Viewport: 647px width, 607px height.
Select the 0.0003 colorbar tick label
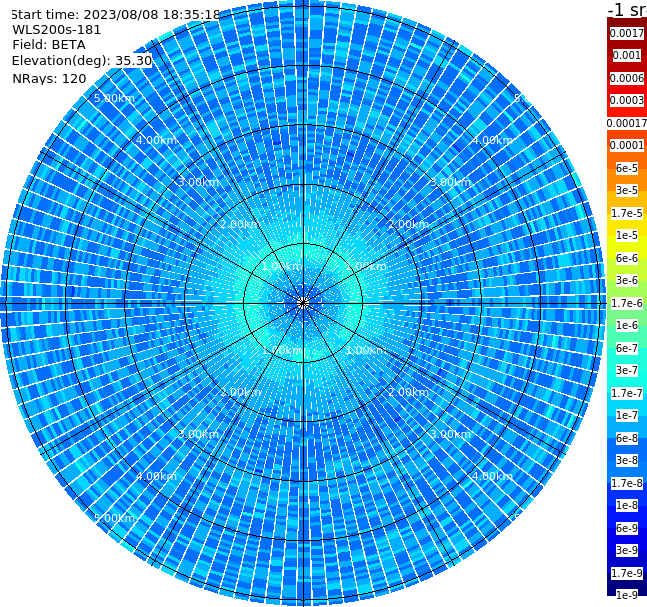click(627, 101)
